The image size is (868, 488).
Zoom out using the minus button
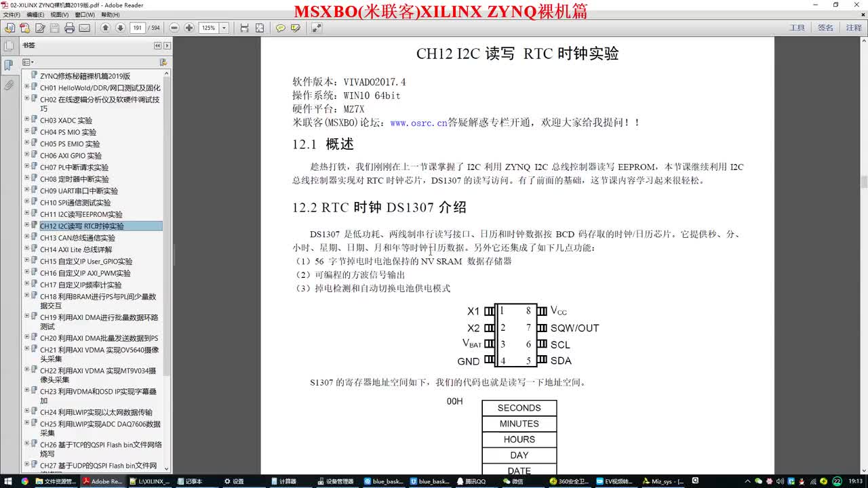pos(174,28)
